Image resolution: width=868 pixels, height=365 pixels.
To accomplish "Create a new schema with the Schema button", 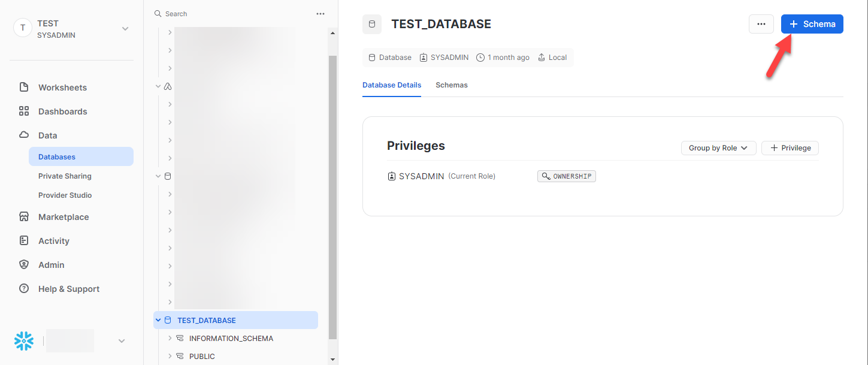I will (x=812, y=23).
